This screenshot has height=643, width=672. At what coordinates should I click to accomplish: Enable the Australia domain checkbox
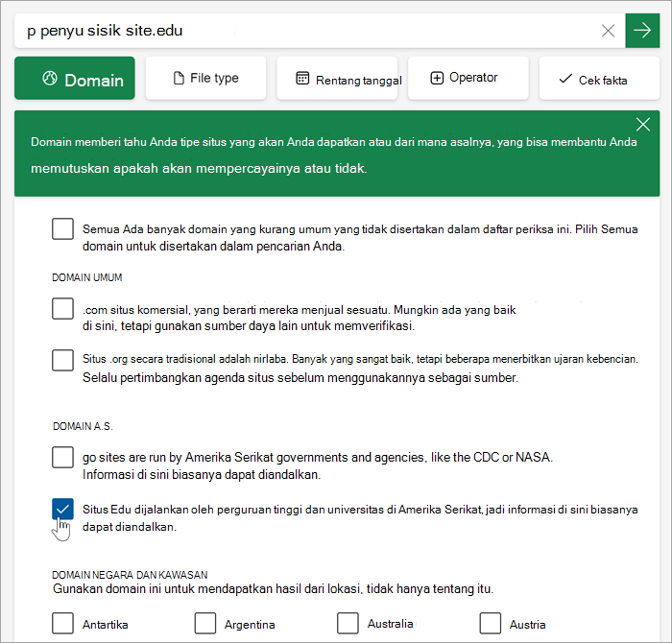pyautogui.click(x=348, y=623)
